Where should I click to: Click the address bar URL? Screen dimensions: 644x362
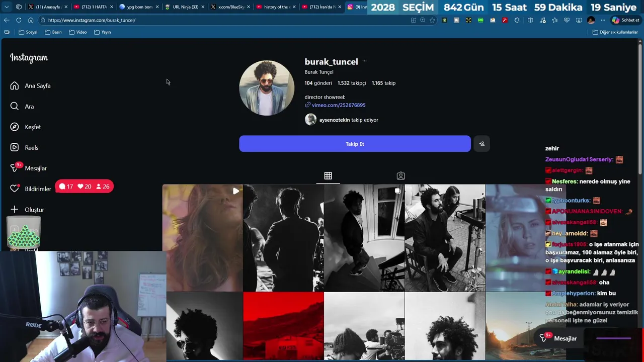pos(92,20)
